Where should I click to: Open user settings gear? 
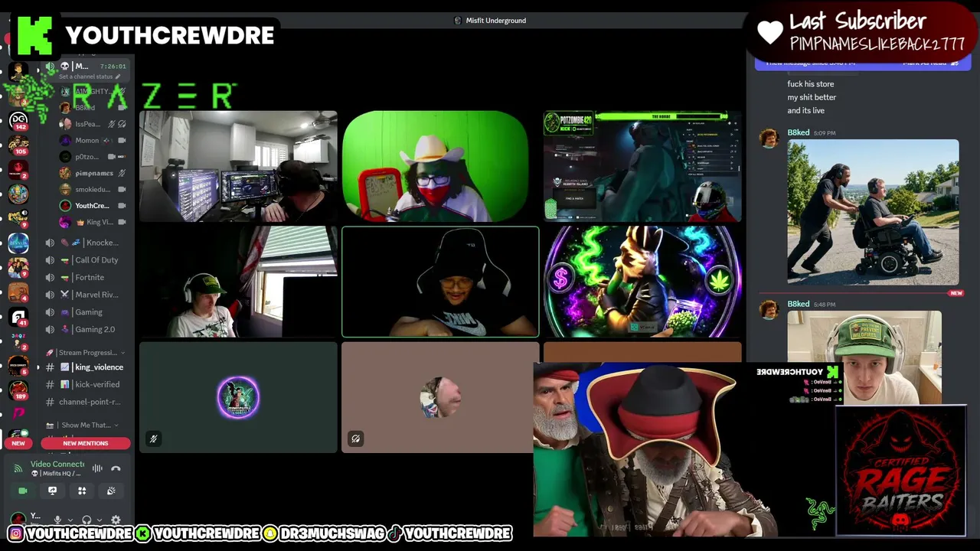116,520
